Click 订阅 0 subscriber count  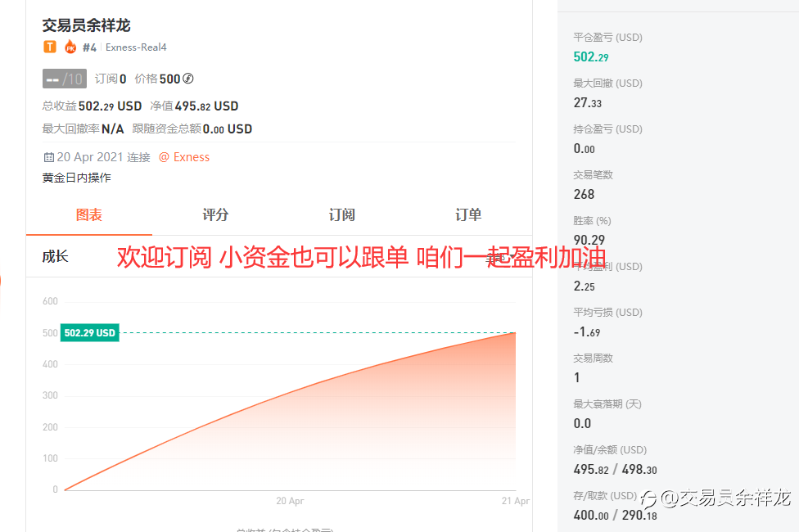click(x=110, y=79)
